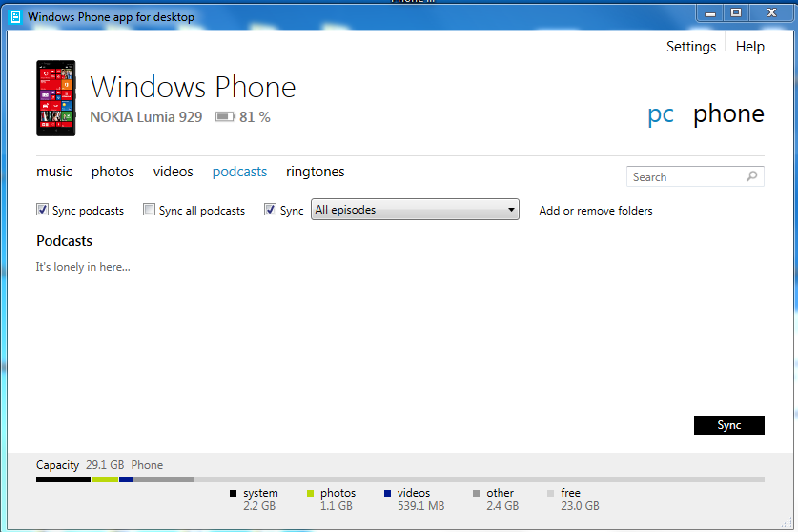Enable the Sync all podcasts checkbox
Screen dimensions: 798x532
[x=149, y=209]
